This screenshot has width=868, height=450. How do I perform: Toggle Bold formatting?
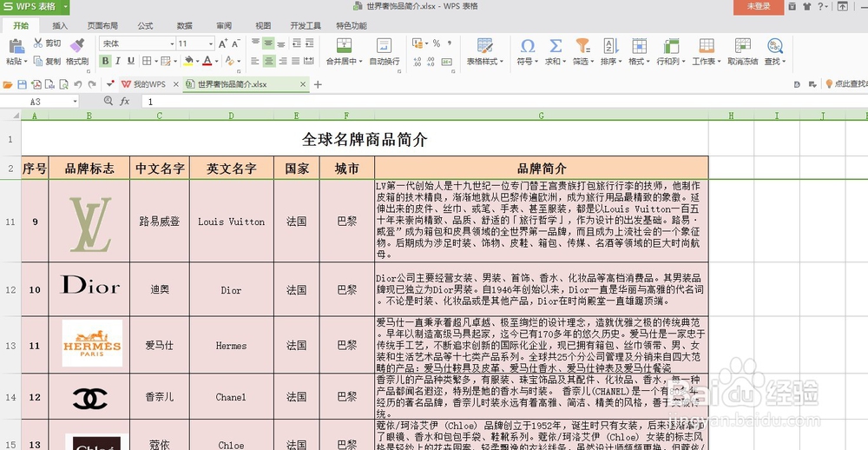(x=105, y=61)
